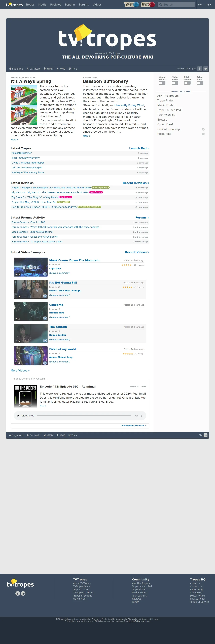The height and width of the screenshot is (644, 215).
Task: Click the Must Watch review tag
Action: [63, 202]
